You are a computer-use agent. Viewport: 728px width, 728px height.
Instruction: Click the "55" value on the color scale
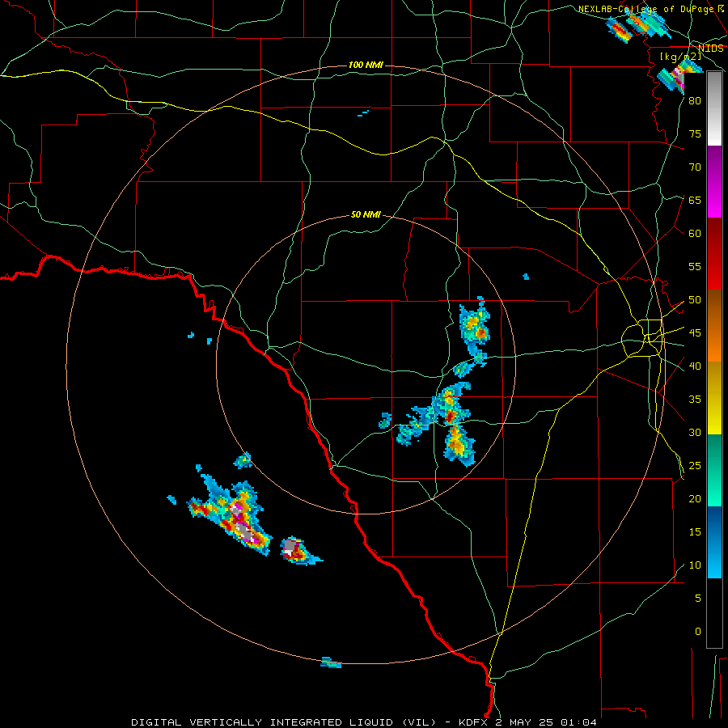(x=695, y=267)
